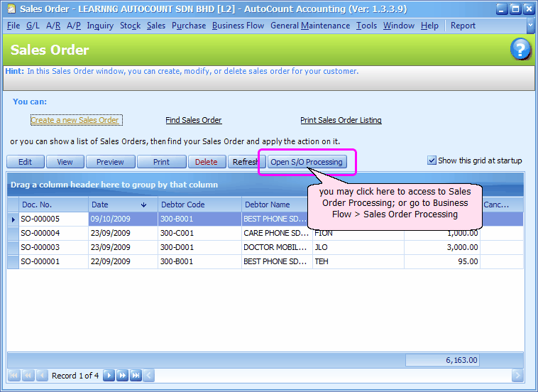The image size is (538, 392).
Task: Click the Date column sort arrow
Action: pos(144,205)
